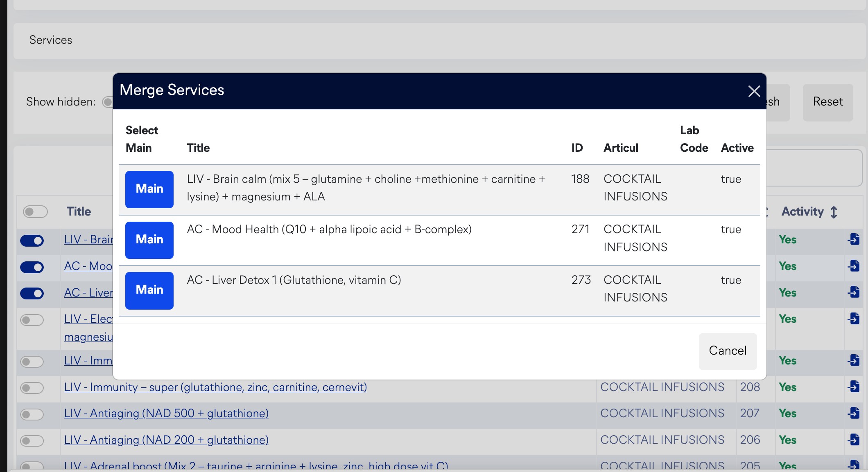The height and width of the screenshot is (472, 868).
Task: Click export icon in first Yes row
Action: 854,239
